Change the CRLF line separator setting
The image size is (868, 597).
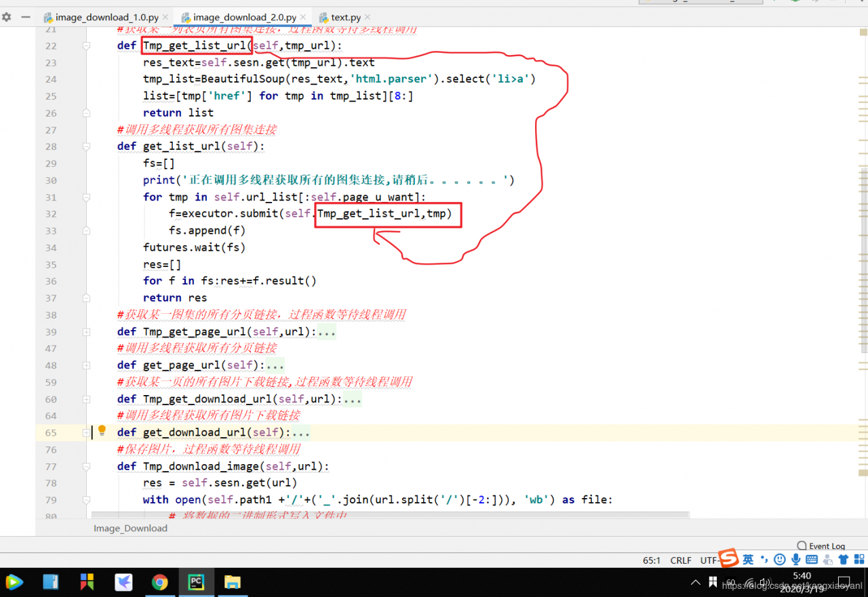pos(681,560)
